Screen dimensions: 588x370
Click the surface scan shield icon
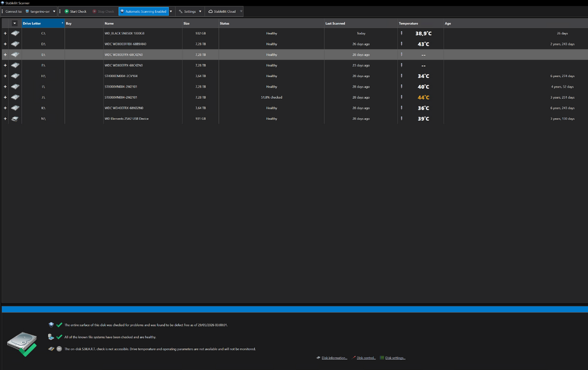[51, 325]
